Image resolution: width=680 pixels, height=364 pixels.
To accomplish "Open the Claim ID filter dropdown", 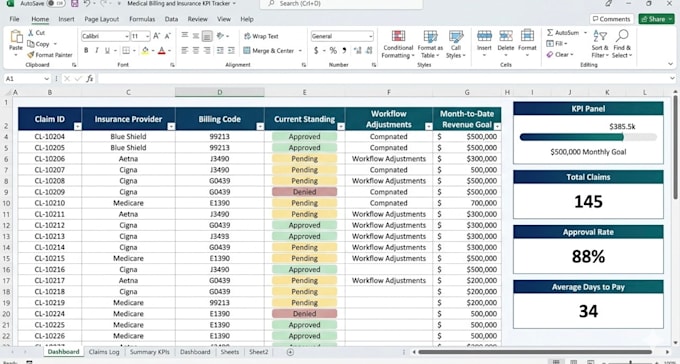I will [x=77, y=127].
